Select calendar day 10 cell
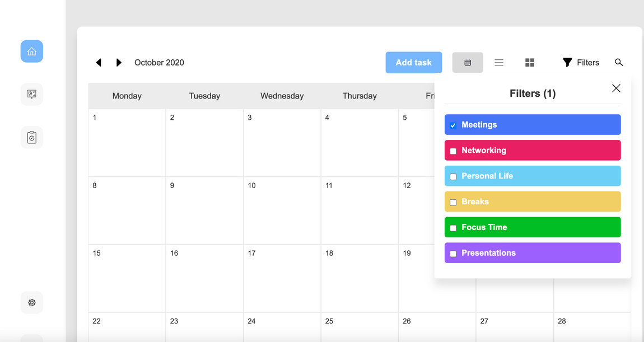 point(282,210)
